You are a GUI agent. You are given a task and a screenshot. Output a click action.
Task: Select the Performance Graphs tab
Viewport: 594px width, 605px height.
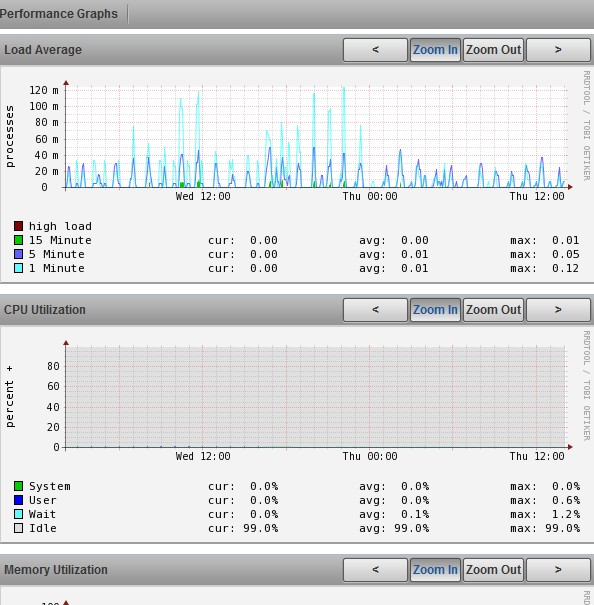coord(59,14)
